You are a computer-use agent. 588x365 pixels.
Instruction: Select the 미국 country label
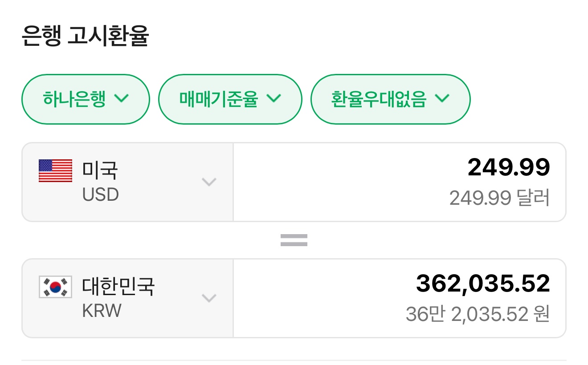100,170
